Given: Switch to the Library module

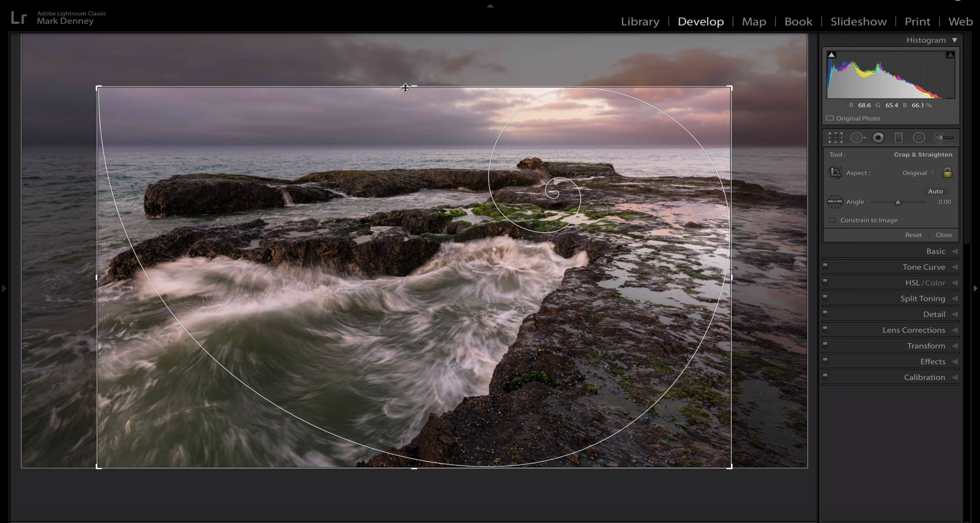Looking at the screenshot, I should (640, 22).
